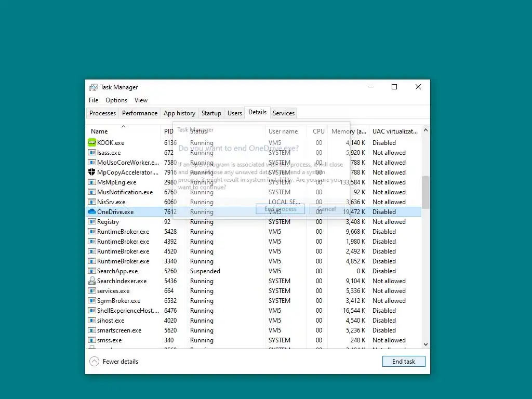Click PID 6532 of SgrmBroker.exe
This screenshot has height=399, width=532.
(170, 301)
